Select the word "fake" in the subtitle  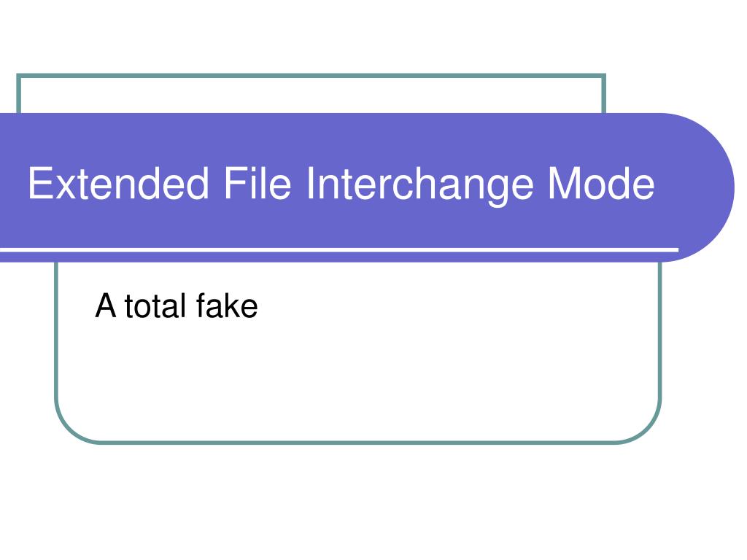pyautogui.click(x=227, y=306)
